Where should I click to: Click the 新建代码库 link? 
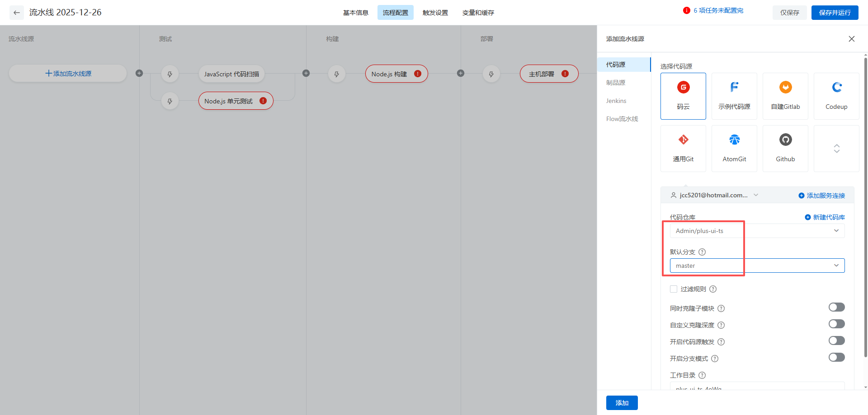pyautogui.click(x=825, y=217)
